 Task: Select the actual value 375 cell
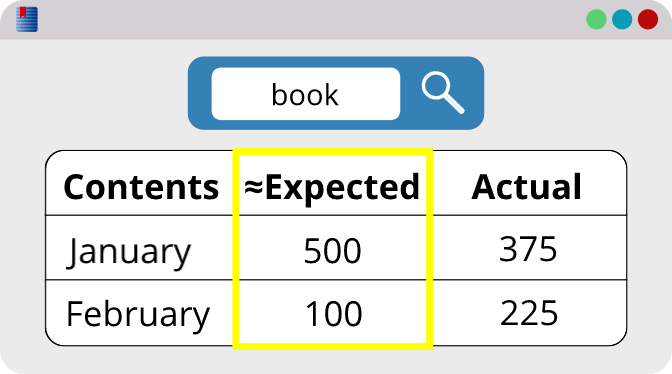pos(528,248)
